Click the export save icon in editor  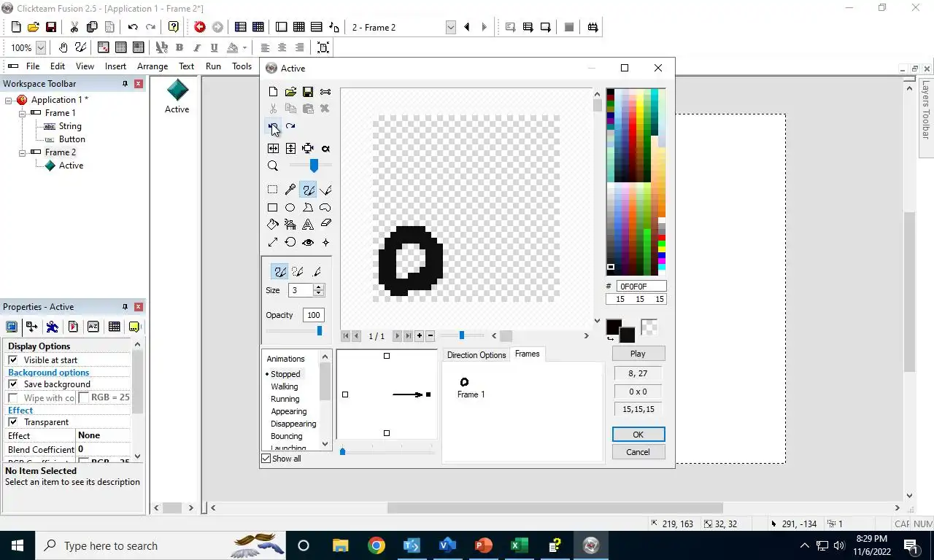coord(308,92)
